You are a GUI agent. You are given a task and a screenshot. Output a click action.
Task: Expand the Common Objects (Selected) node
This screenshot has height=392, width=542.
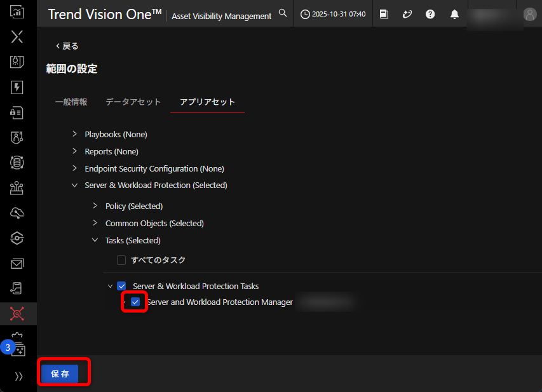[x=95, y=223]
